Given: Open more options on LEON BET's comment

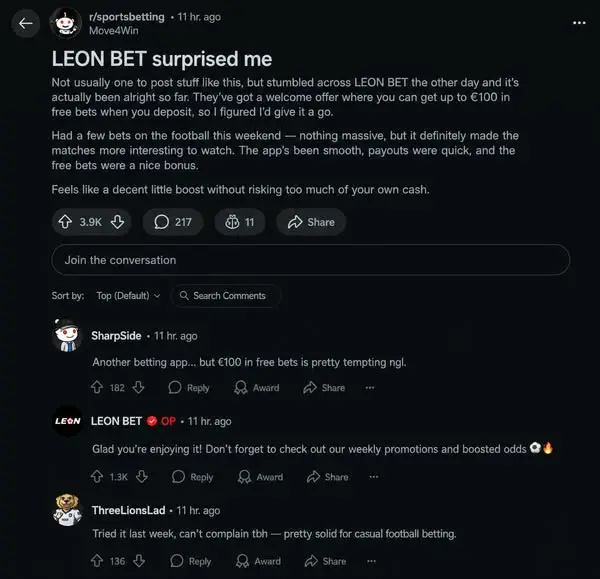Looking at the screenshot, I should coord(373,477).
